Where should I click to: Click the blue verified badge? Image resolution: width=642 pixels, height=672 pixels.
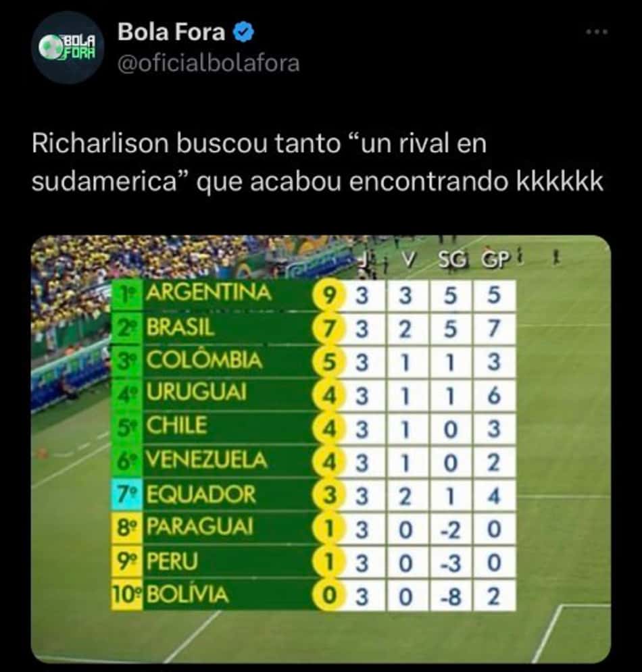click(243, 32)
